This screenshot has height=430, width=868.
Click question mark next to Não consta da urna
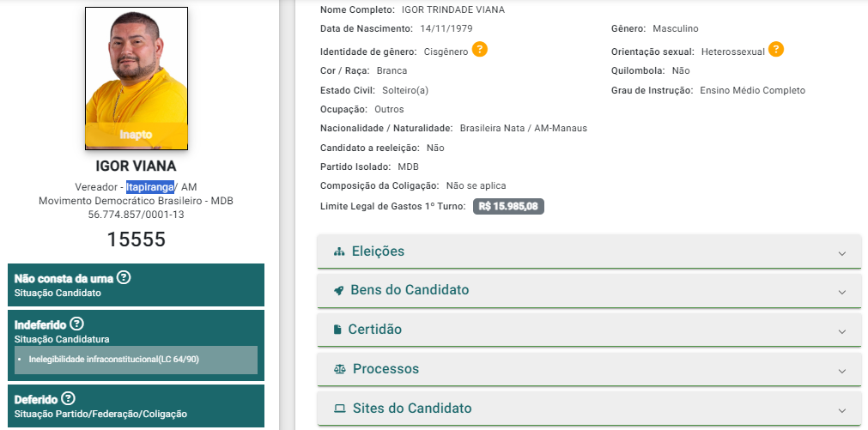(124, 277)
